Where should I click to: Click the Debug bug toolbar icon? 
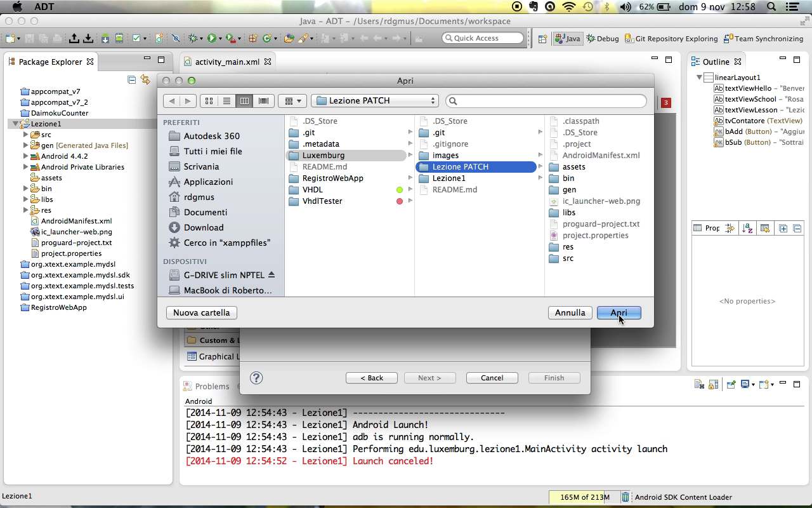click(x=193, y=38)
